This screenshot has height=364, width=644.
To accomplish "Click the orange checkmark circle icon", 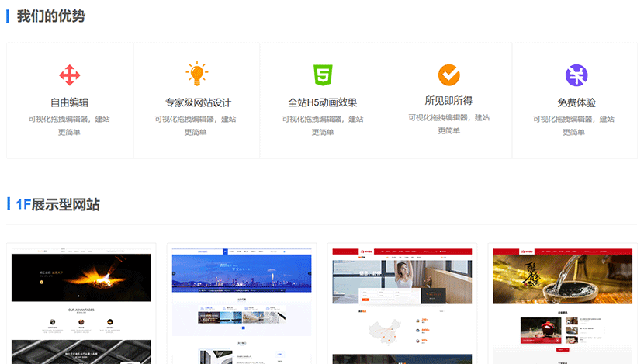I will point(448,75).
